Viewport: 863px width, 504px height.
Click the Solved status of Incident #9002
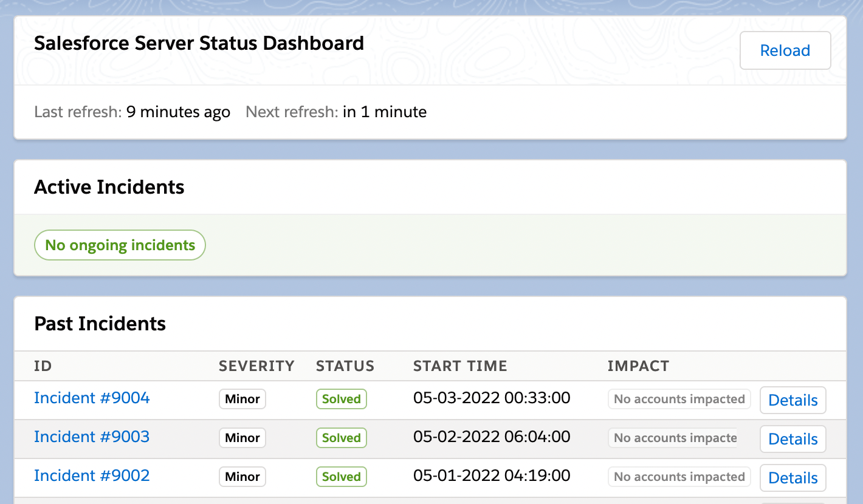pyautogui.click(x=342, y=477)
